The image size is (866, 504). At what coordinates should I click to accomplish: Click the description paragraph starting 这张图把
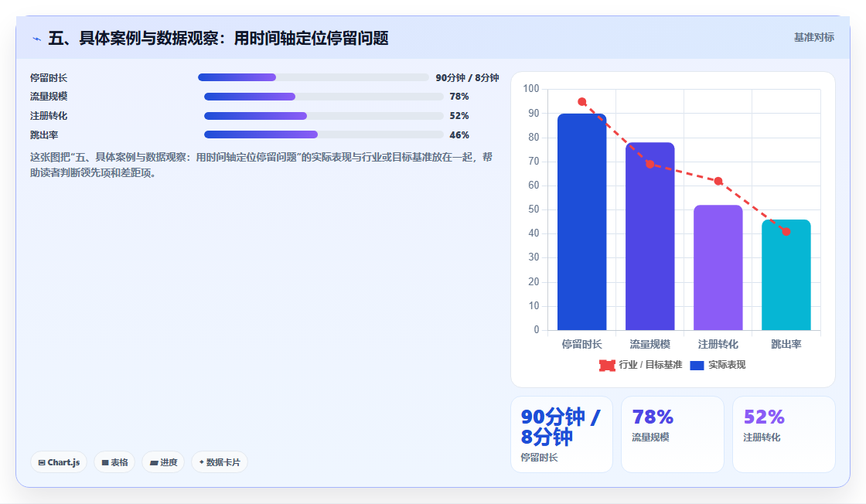261,165
